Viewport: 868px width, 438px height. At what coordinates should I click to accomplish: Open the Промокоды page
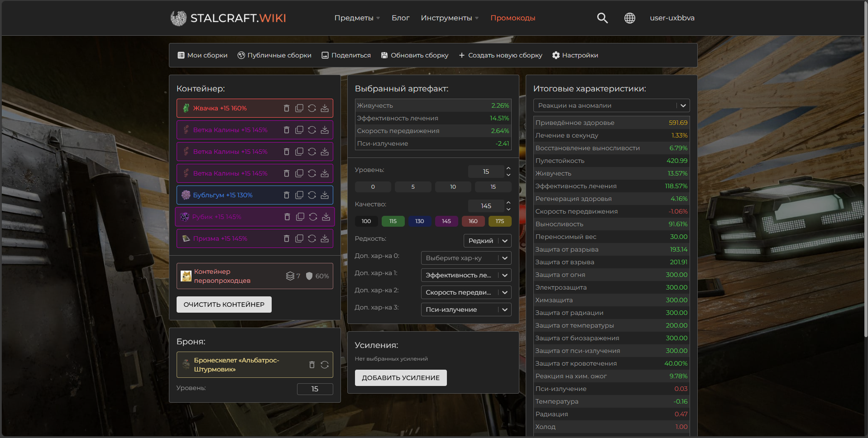pos(513,18)
